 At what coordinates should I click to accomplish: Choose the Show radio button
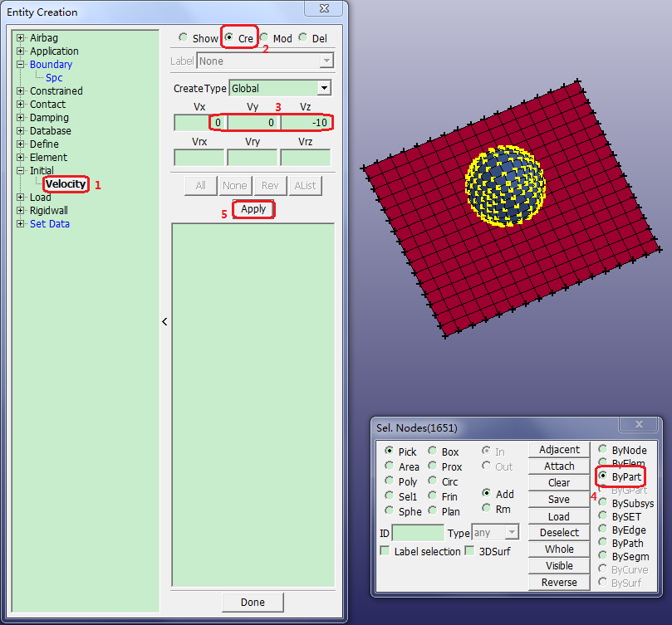[184, 38]
